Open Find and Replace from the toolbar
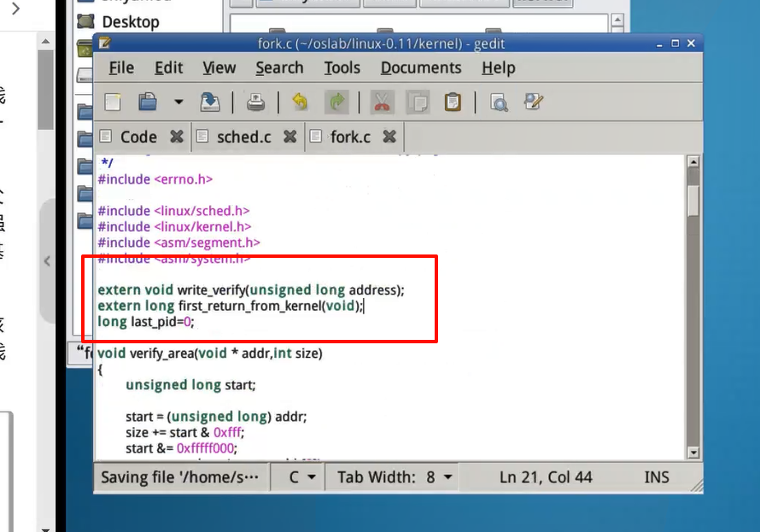 pos(535,102)
